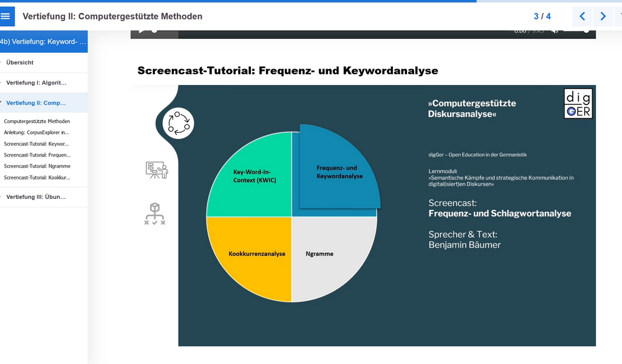Click the presentation board icon in slide
Viewport: 622px width, 364px height.
tap(157, 170)
